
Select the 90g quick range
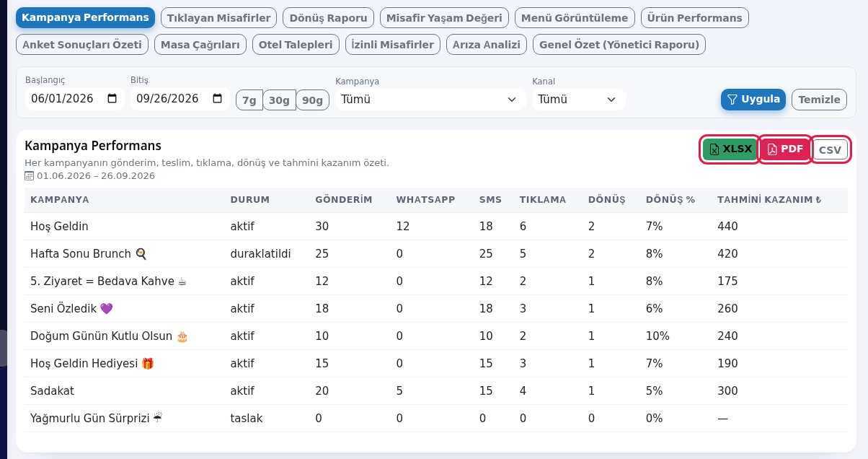click(313, 100)
